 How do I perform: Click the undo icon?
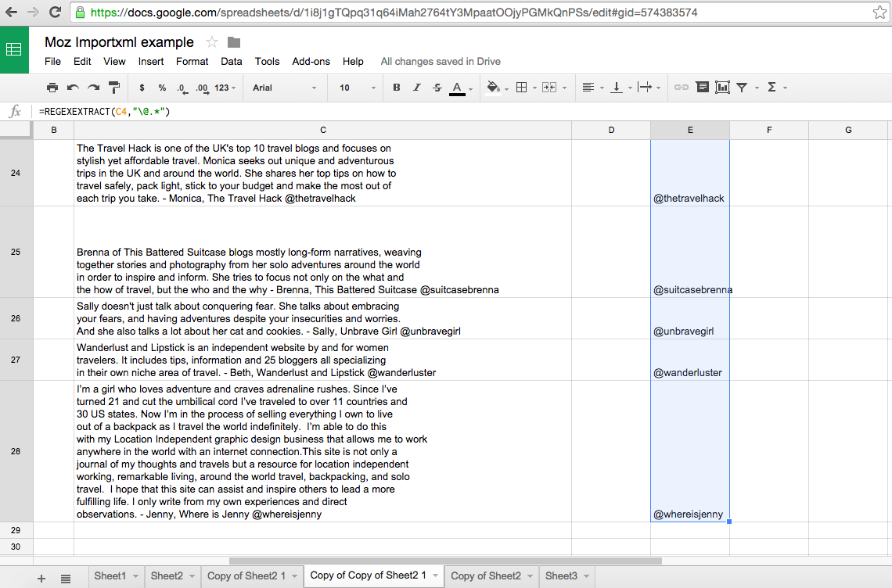tap(73, 88)
